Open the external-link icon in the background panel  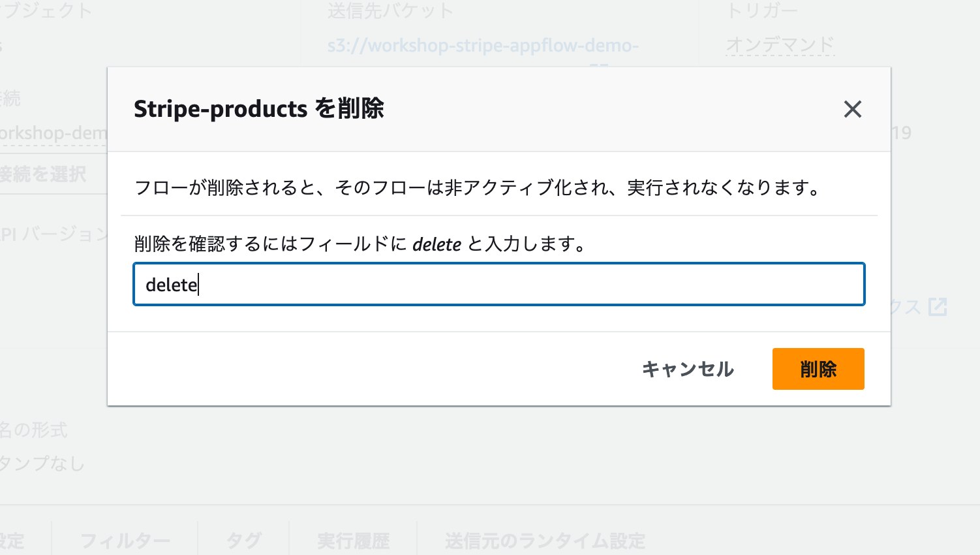pos(938,306)
